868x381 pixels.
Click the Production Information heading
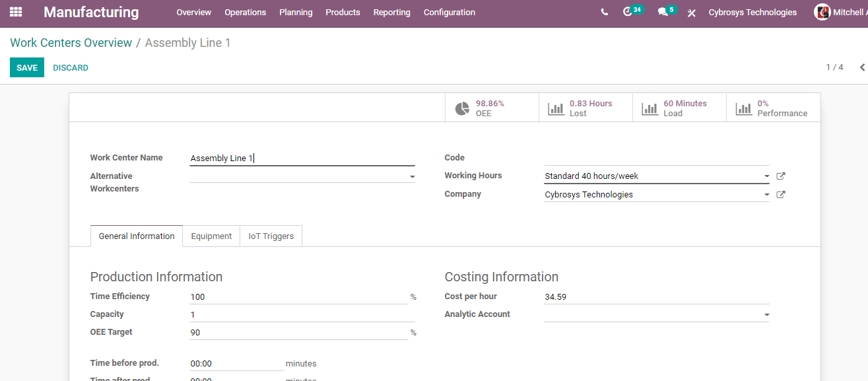[156, 277]
